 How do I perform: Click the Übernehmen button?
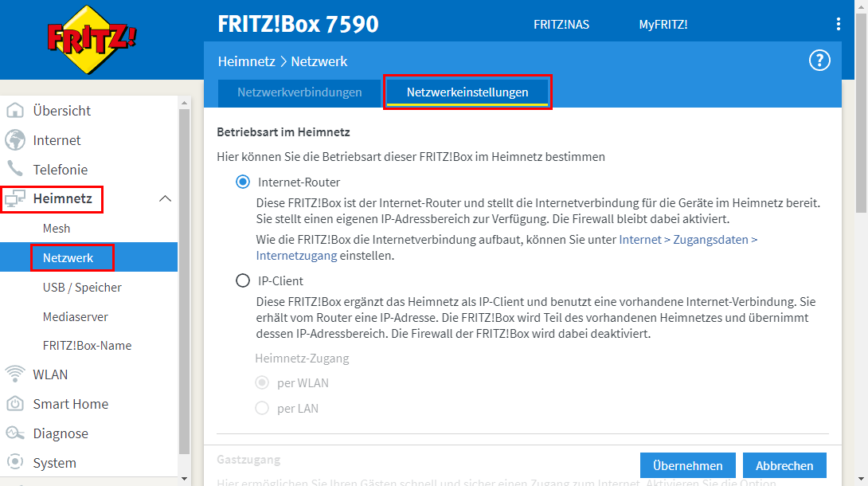(687, 465)
